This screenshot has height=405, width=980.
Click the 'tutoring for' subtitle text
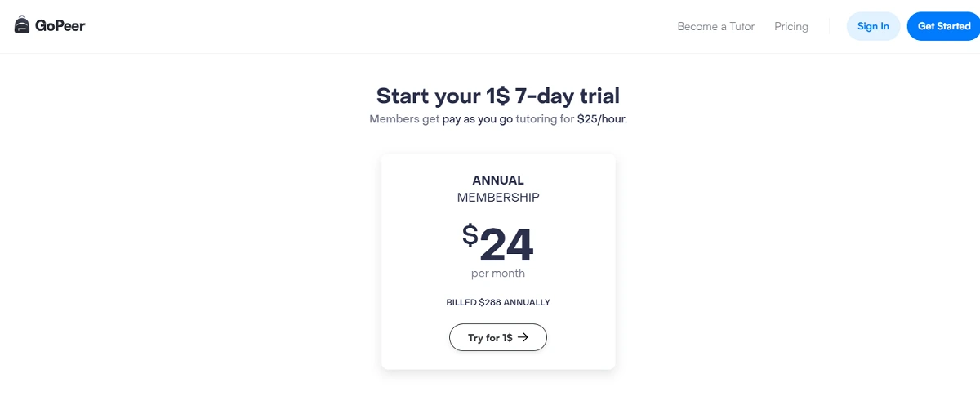[x=545, y=119]
